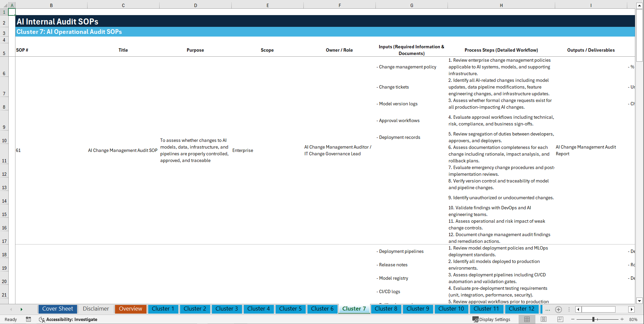Switch to Normal view
Viewport: 644px width, 324px height.
(527, 319)
